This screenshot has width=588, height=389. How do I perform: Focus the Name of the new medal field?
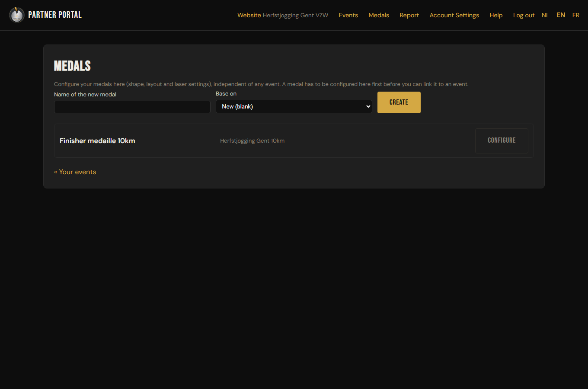132,107
